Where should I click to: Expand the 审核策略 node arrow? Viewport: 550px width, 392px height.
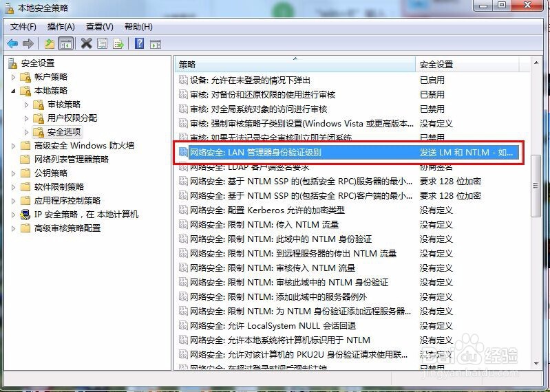(x=26, y=105)
